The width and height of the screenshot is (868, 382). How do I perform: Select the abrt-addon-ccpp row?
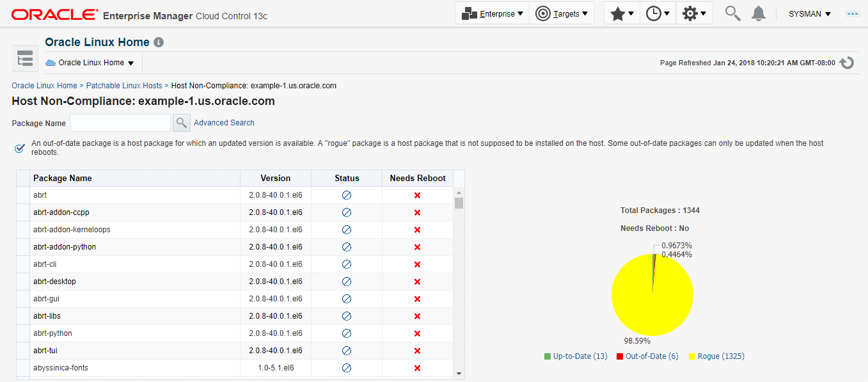click(235, 212)
